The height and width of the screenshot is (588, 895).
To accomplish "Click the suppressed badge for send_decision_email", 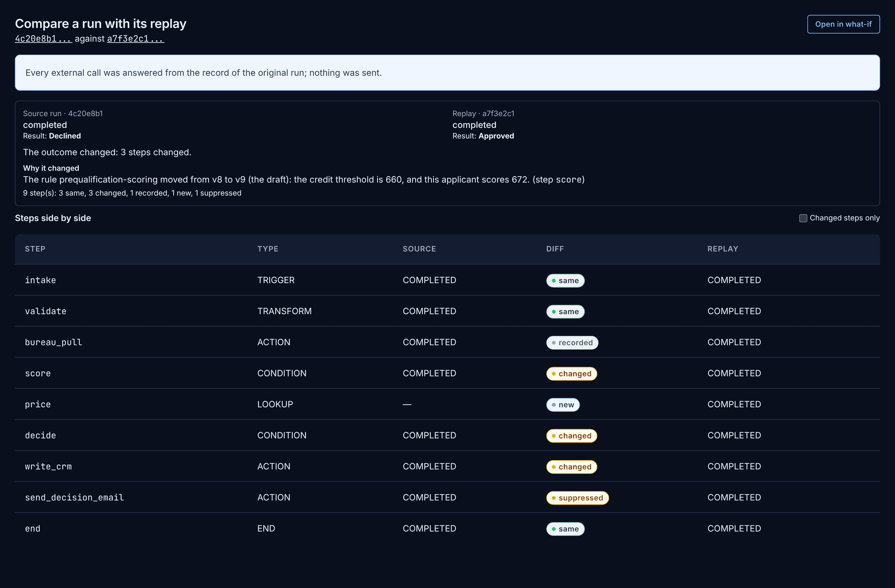I will tap(577, 498).
